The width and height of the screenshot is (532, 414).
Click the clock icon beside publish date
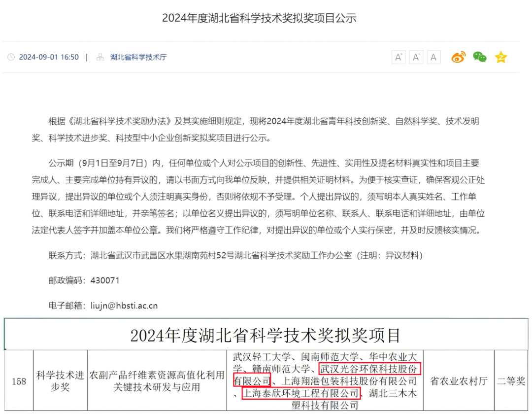pos(11,57)
